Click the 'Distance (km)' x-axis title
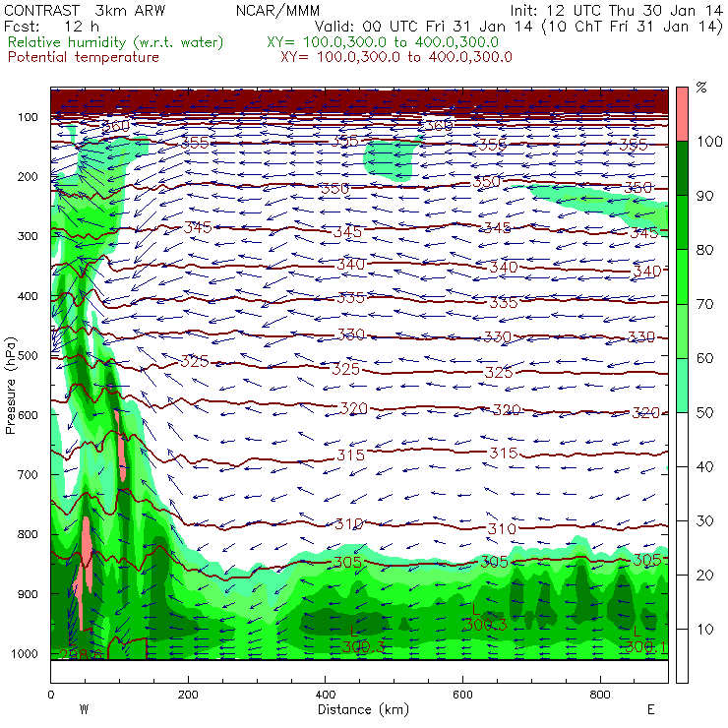Image resolution: width=728 pixels, height=728 pixels. pyautogui.click(x=359, y=709)
